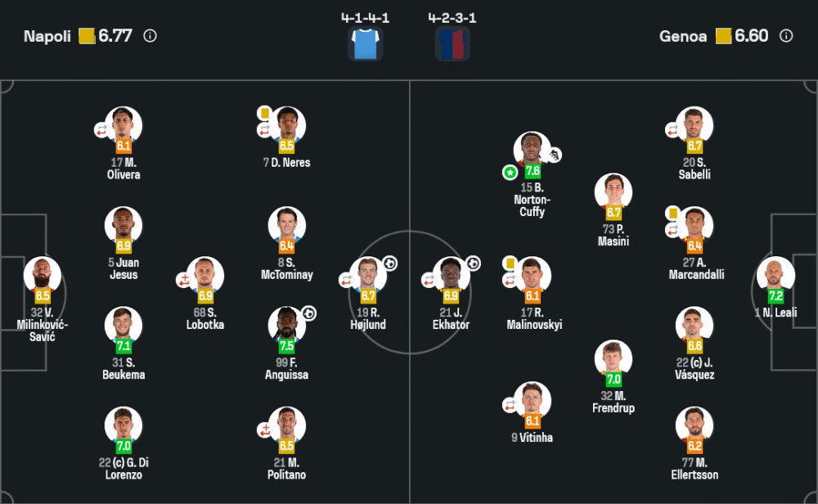Click the Napoli yellow rating square
This screenshot has height=504, width=818.
87,36
